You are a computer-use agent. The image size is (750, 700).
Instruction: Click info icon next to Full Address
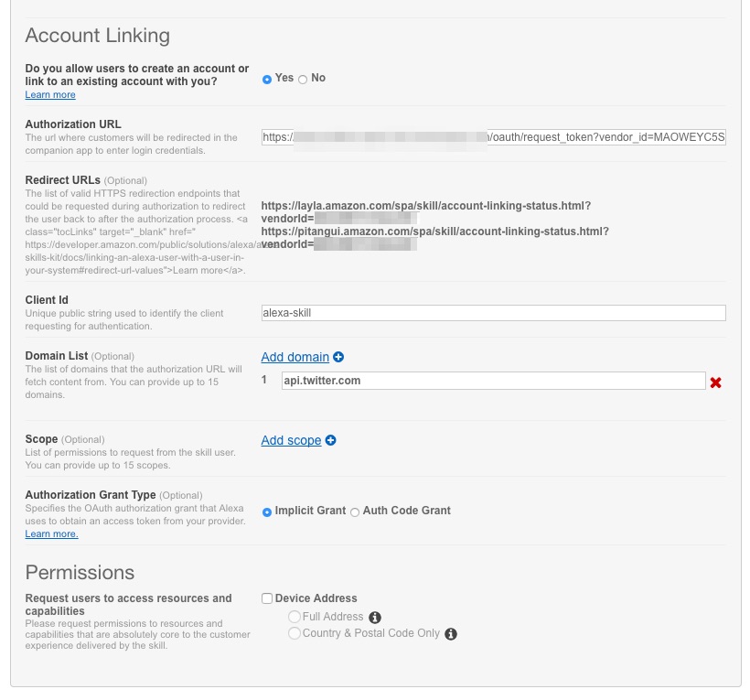(x=374, y=618)
